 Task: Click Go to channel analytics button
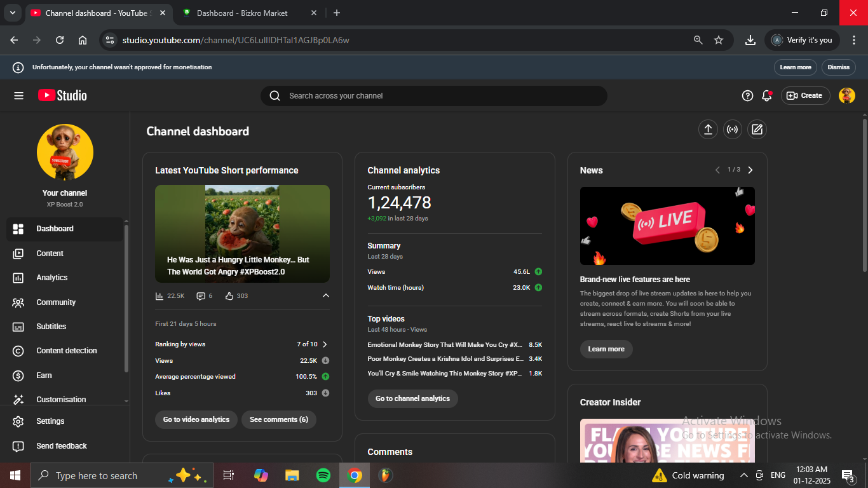412,398
